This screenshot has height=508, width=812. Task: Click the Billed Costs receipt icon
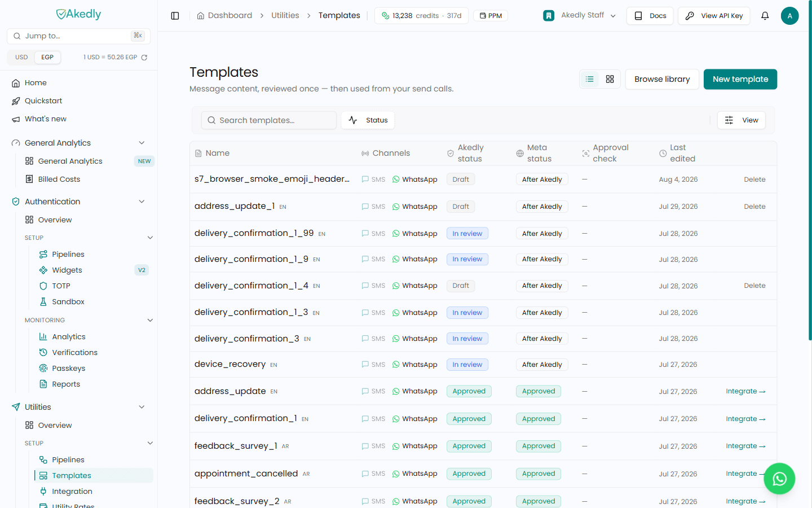[x=29, y=179]
